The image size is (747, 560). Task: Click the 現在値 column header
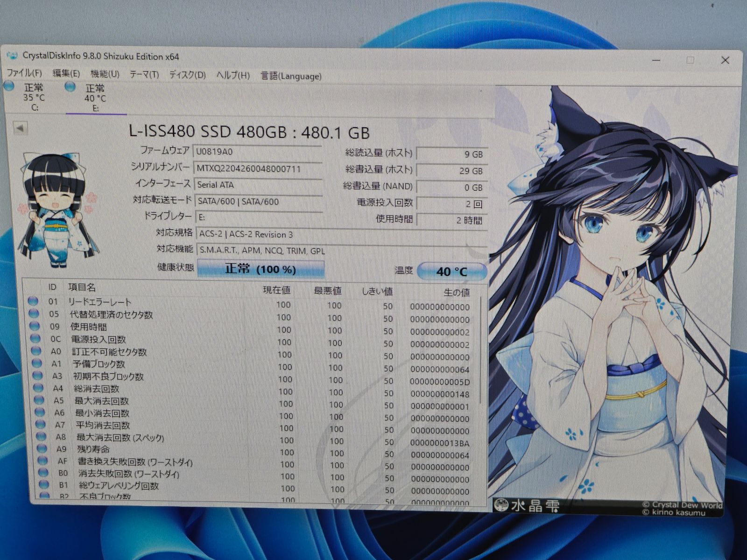click(277, 290)
